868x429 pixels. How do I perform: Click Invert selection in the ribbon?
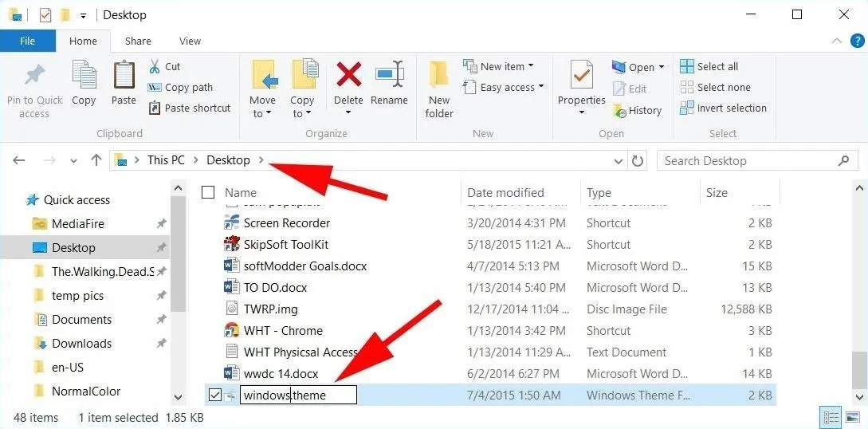coord(723,108)
